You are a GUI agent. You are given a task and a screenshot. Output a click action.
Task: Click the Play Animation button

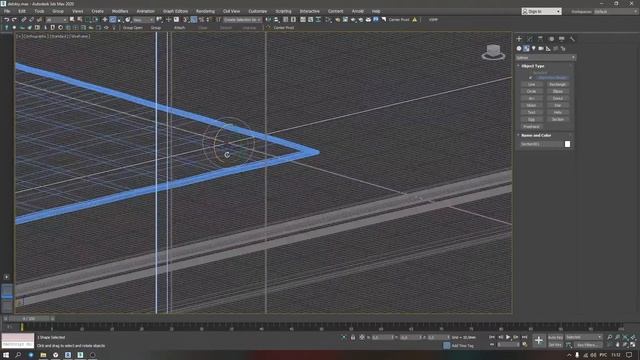pos(508,337)
